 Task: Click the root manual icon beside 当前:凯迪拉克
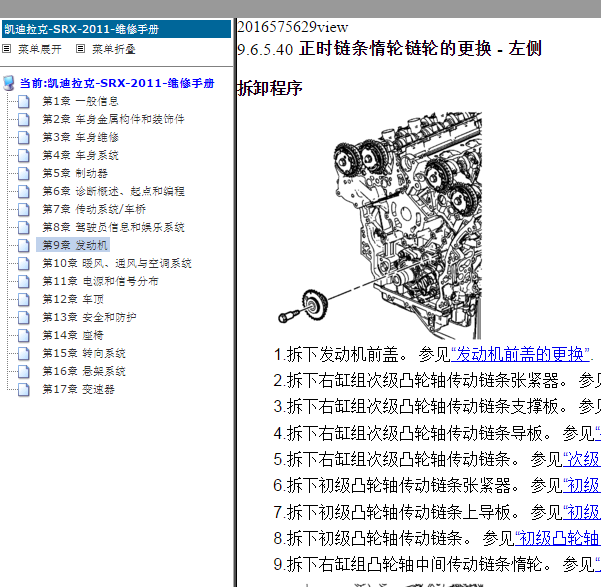[9, 83]
